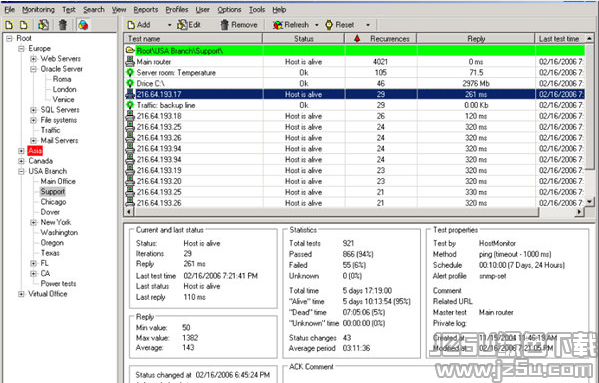Sort by Test name column header

193,39
